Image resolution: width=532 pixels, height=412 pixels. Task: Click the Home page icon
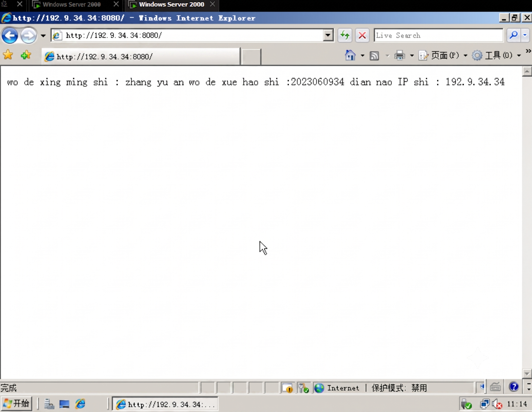pos(350,56)
